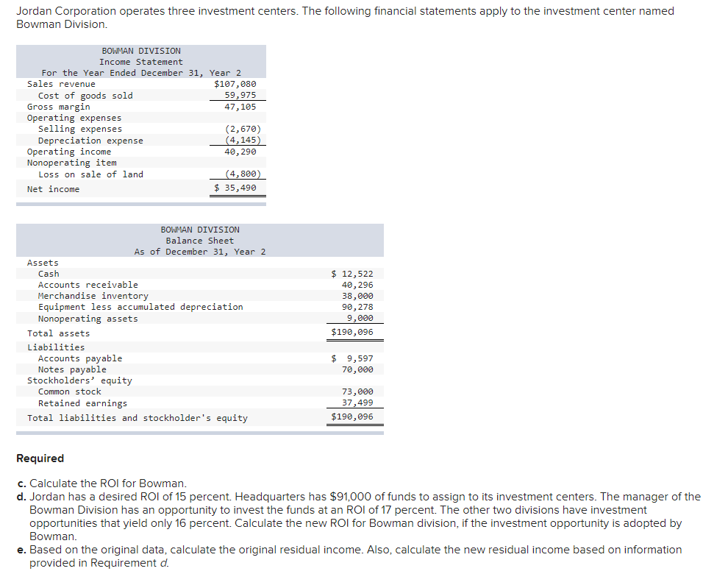Click the Nonoperating assets value 9,000
Viewport: 728px width, 574px height.
[360, 319]
